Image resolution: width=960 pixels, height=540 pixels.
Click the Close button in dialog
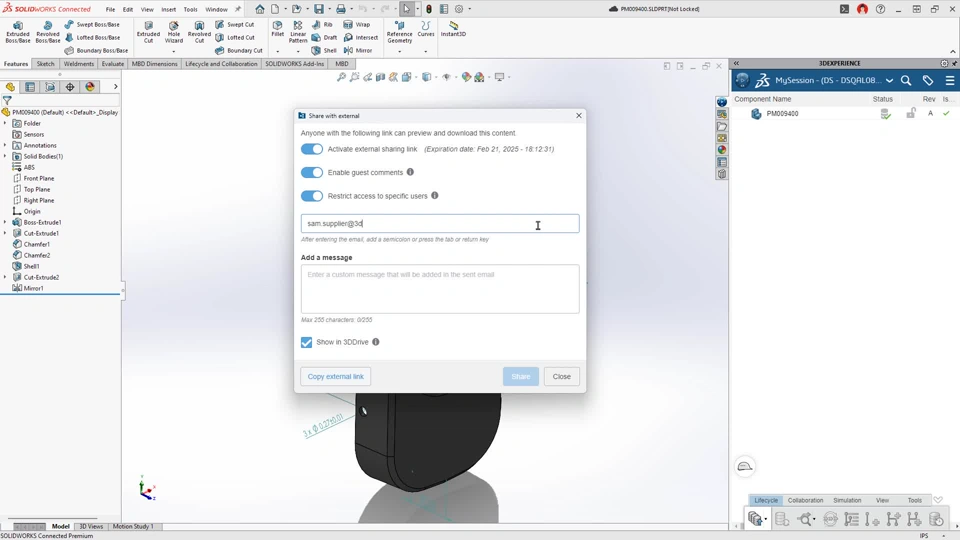[561, 377]
